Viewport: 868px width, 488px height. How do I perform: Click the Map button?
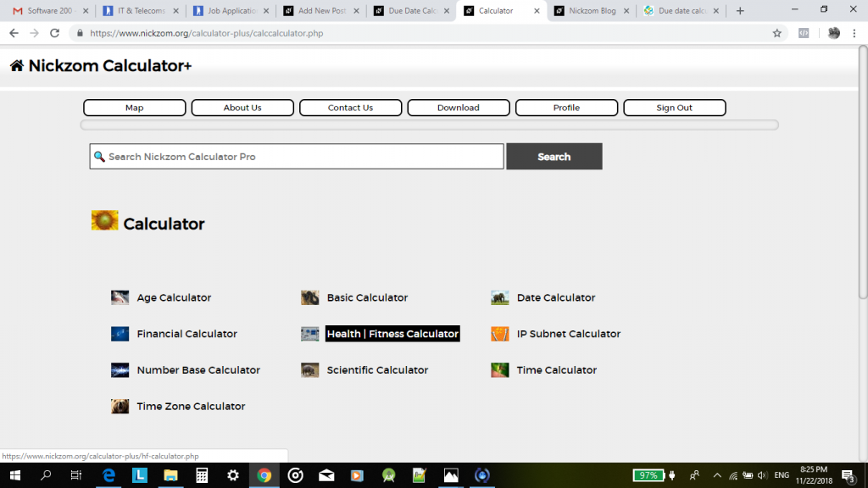pos(135,108)
